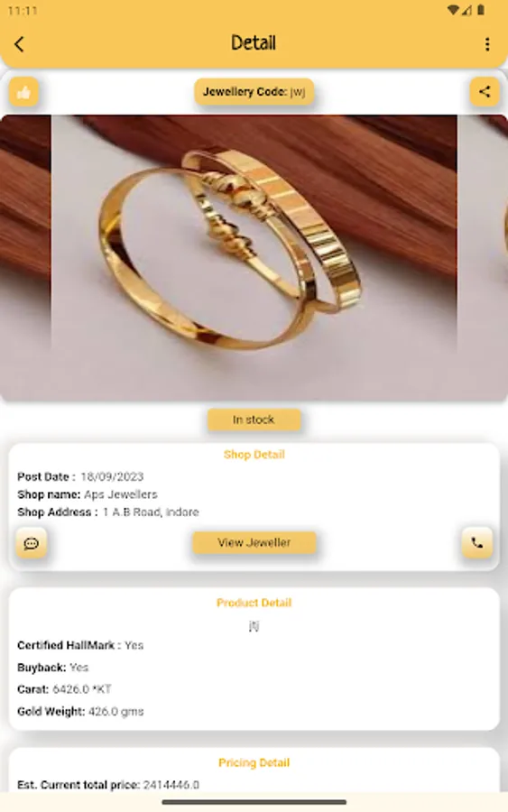Select the Shop Detail heading
Viewport: 508px width, 812px height.
(x=254, y=454)
